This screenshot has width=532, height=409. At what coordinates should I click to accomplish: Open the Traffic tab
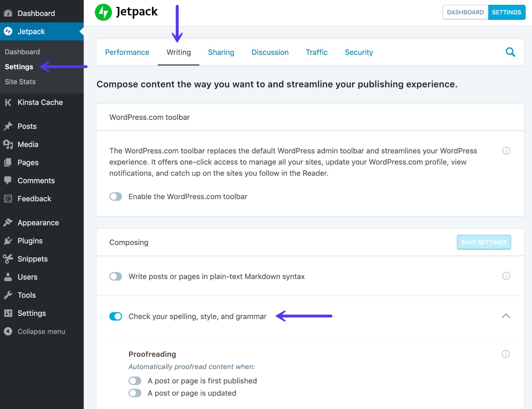tap(316, 52)
